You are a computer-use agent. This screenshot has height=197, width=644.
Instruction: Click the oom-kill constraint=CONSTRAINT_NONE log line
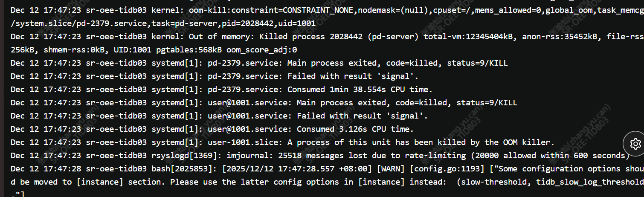pyautogui.click(x=256, y=10)
